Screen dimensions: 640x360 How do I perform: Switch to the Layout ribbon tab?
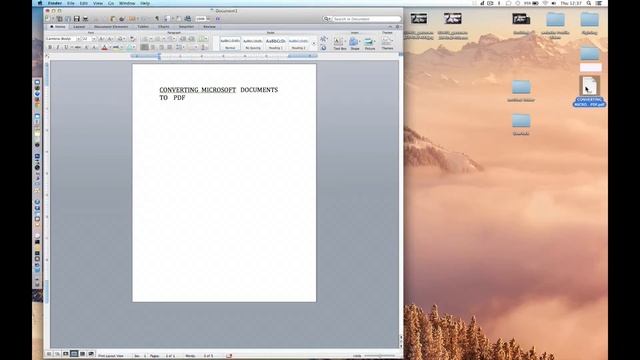pos(79,27)
